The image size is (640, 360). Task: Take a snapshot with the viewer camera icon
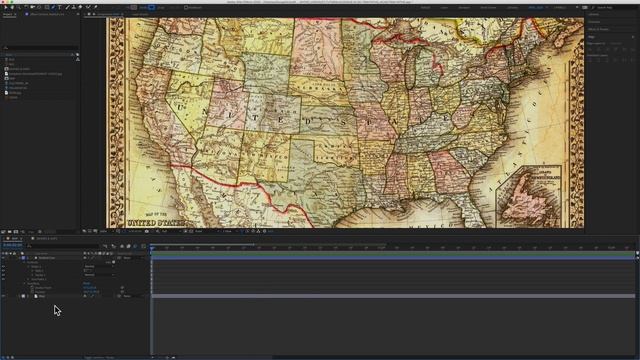(147, 231)
